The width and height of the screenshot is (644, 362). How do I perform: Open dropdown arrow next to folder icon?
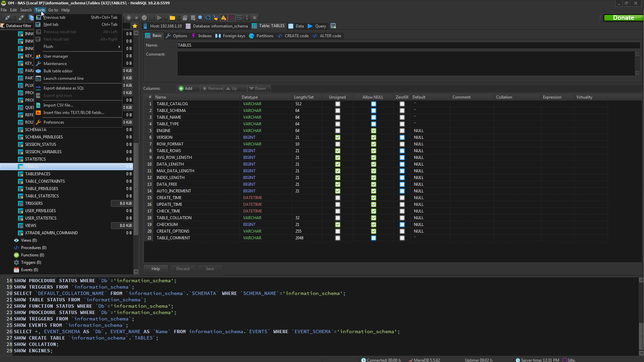tap(179, 18)
